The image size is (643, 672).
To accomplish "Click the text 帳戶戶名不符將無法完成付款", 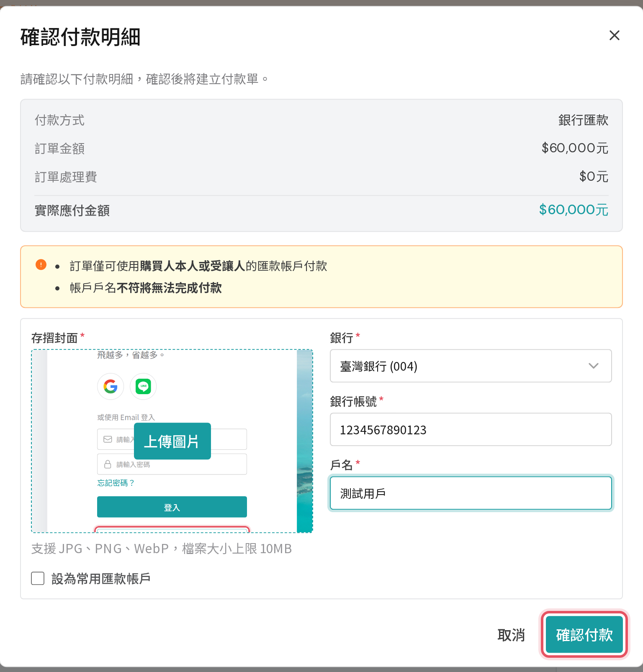I will [x=146, y=288].
